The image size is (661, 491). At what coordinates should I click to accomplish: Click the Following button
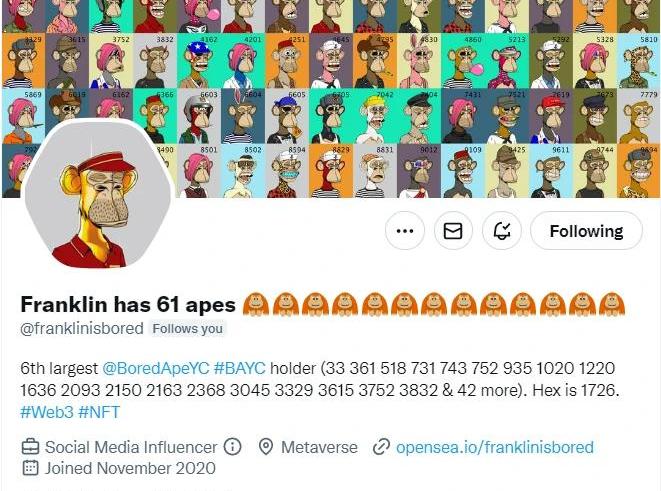tap(586, 231)
